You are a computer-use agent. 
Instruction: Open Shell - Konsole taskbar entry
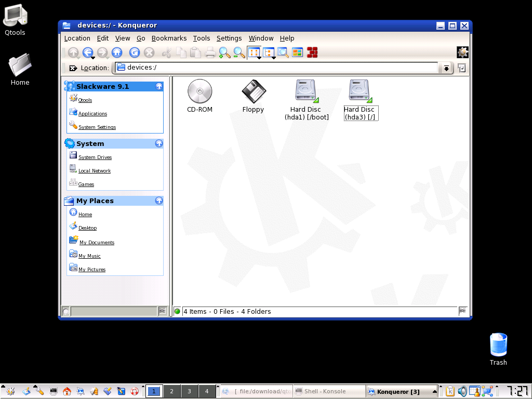tap(329, 391)
